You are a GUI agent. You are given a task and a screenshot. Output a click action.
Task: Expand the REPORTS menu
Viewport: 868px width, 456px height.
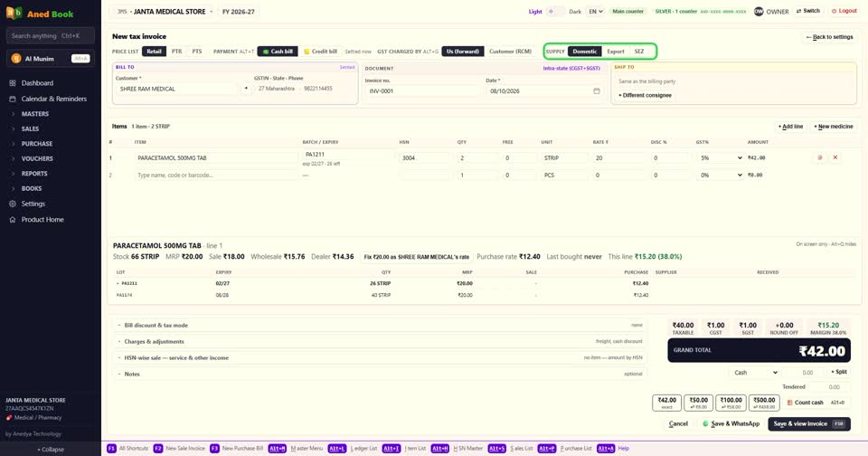34,174
